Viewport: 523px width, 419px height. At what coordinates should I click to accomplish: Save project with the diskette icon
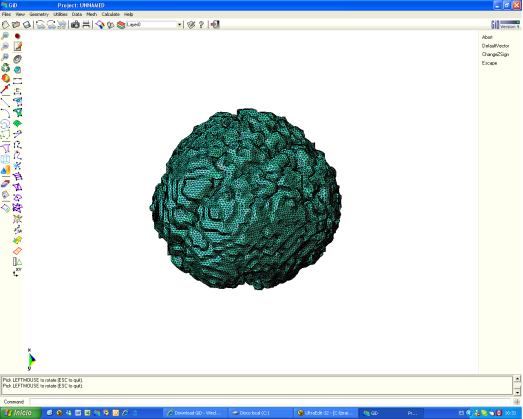point(27,24)
